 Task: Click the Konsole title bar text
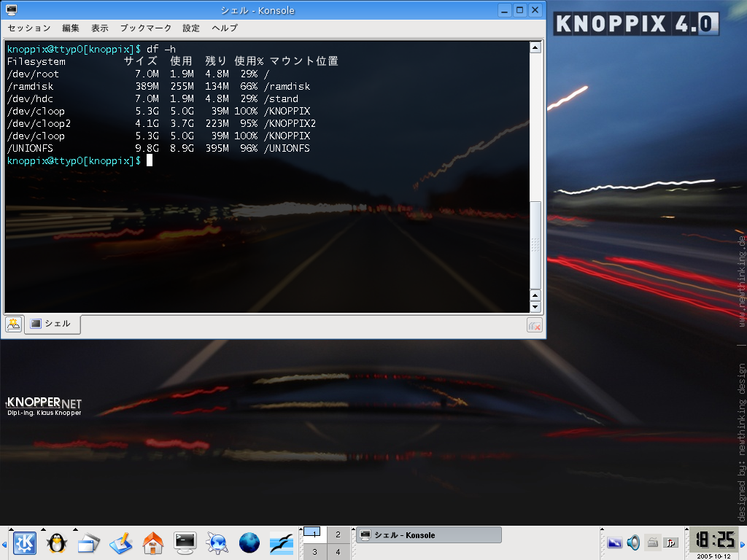tap(258, 10)
